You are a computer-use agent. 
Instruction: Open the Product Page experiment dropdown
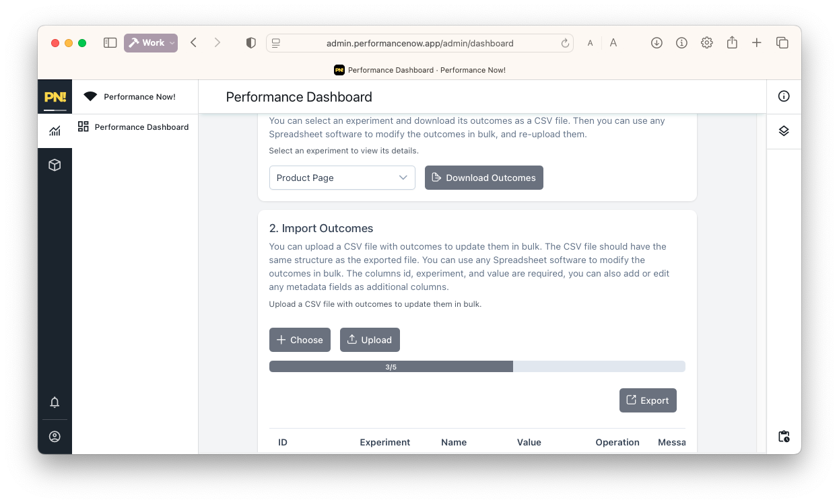point(342,178)
